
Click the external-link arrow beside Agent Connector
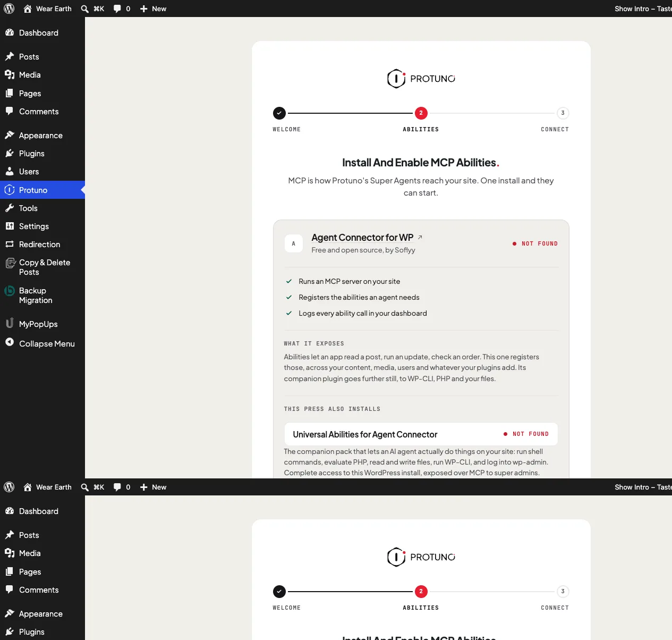pos(420,237)
